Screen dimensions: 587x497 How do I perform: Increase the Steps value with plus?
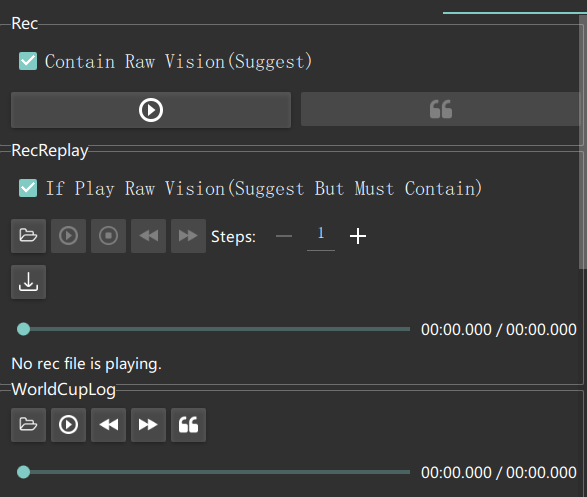pyautogui.click(x=358, y=236)
